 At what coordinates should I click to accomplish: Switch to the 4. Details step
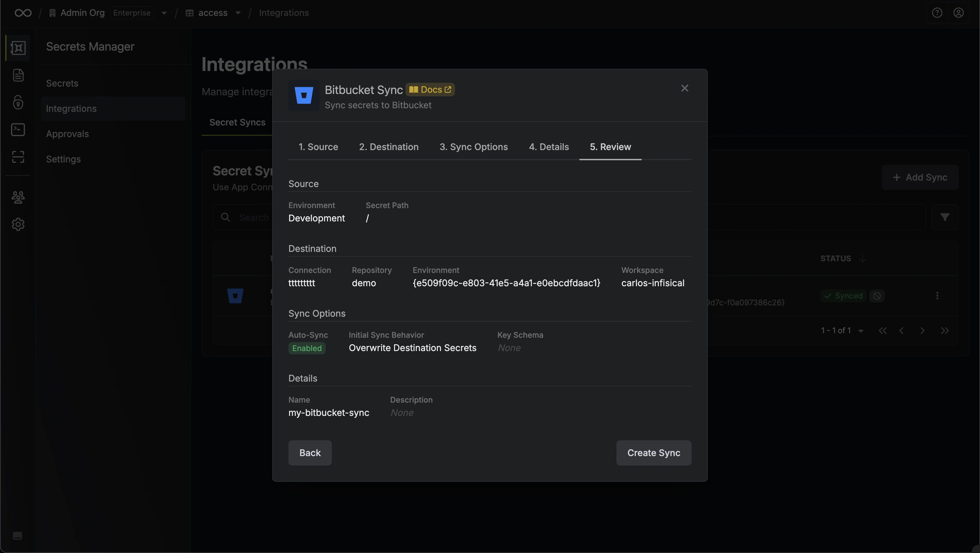(549, 147)
